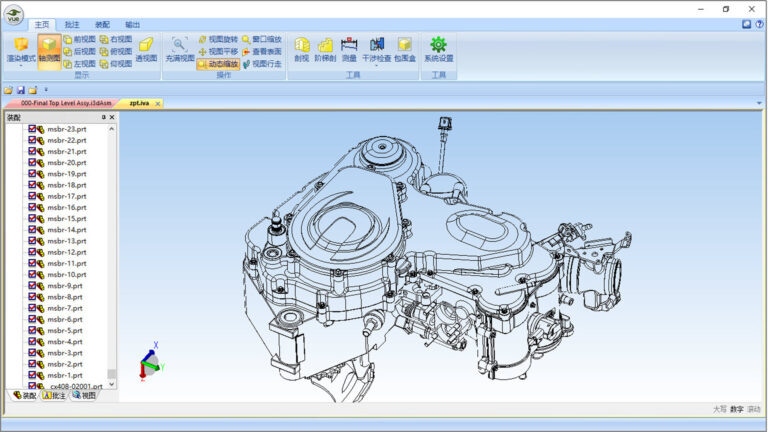The width and height of the screenshot is (768, 432).
Task: Click the tree scrollbar down arrow
Action: click(x=112, y=384)
